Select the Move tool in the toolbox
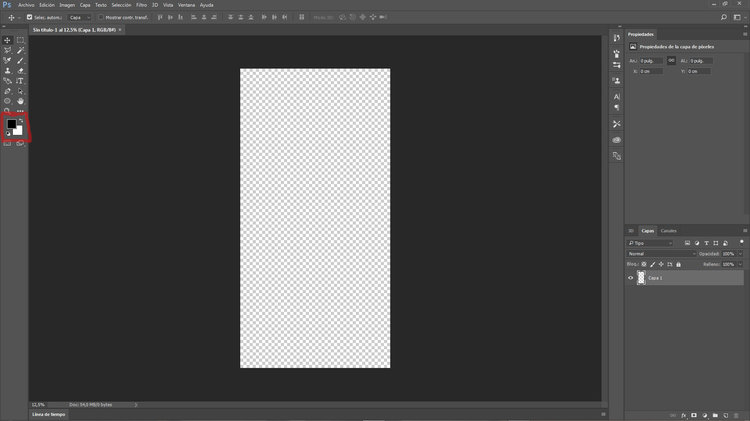 (7, 40)
